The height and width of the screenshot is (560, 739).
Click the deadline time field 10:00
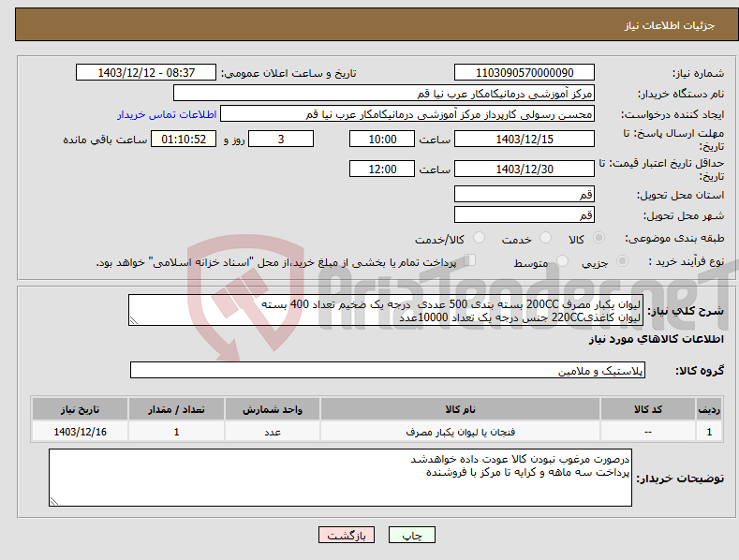pyautogui.click(x=382, y=139)
